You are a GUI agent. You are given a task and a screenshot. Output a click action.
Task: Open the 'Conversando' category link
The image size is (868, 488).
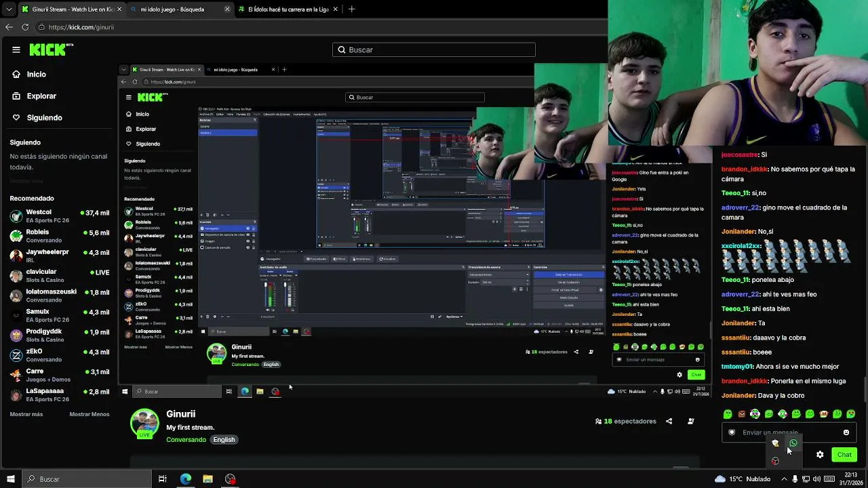[186, 440]
